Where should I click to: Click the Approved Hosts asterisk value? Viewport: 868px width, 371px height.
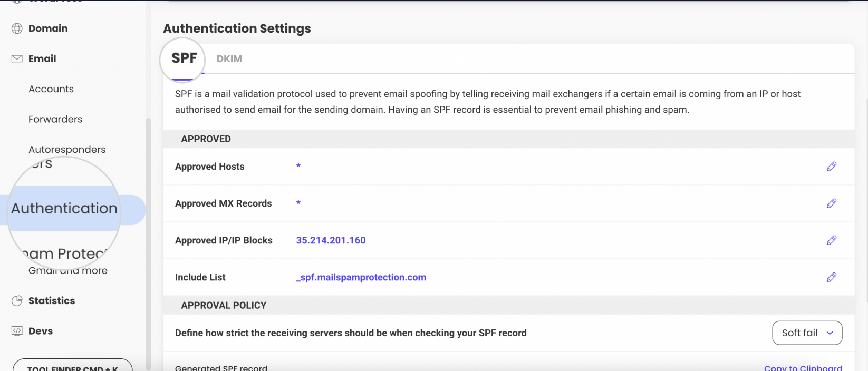[x=298, y=167]
